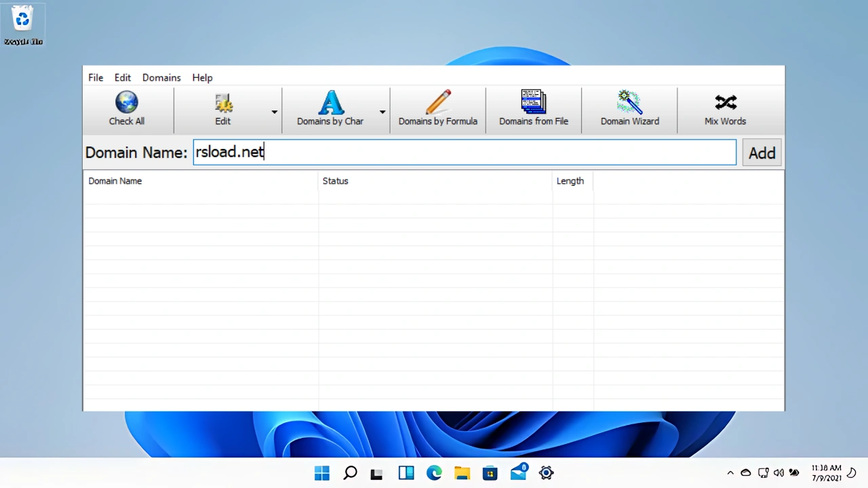Open the Edit toolbar tool
The height and width of the screenshot is (488, 868).
[223, 110]
